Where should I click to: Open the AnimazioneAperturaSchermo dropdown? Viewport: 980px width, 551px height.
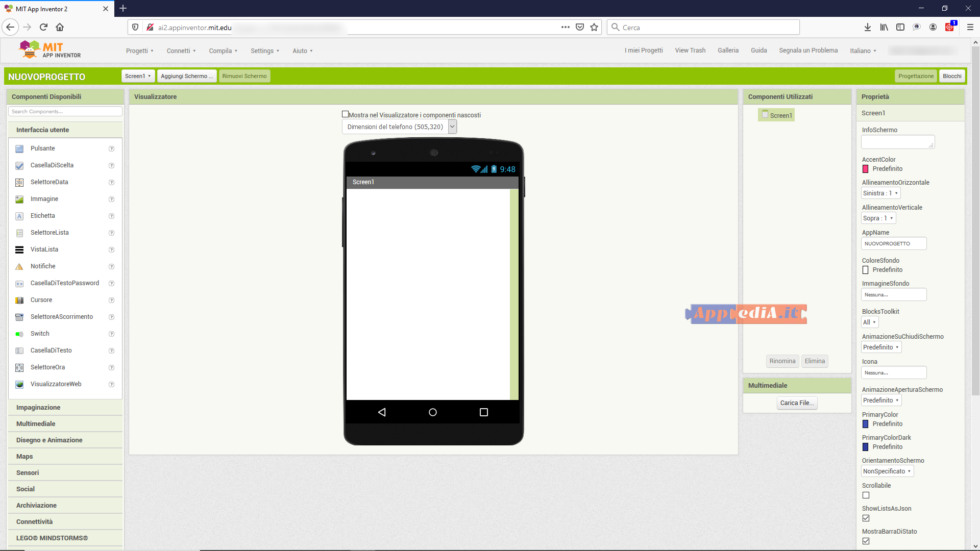pos(881,400)
